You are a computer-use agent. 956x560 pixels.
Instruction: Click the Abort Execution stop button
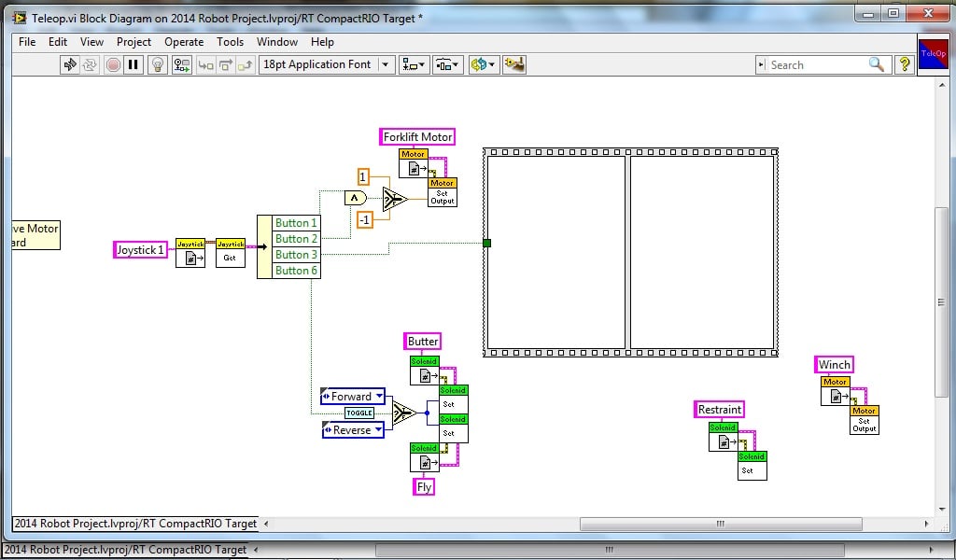click(x=113, y=64)
